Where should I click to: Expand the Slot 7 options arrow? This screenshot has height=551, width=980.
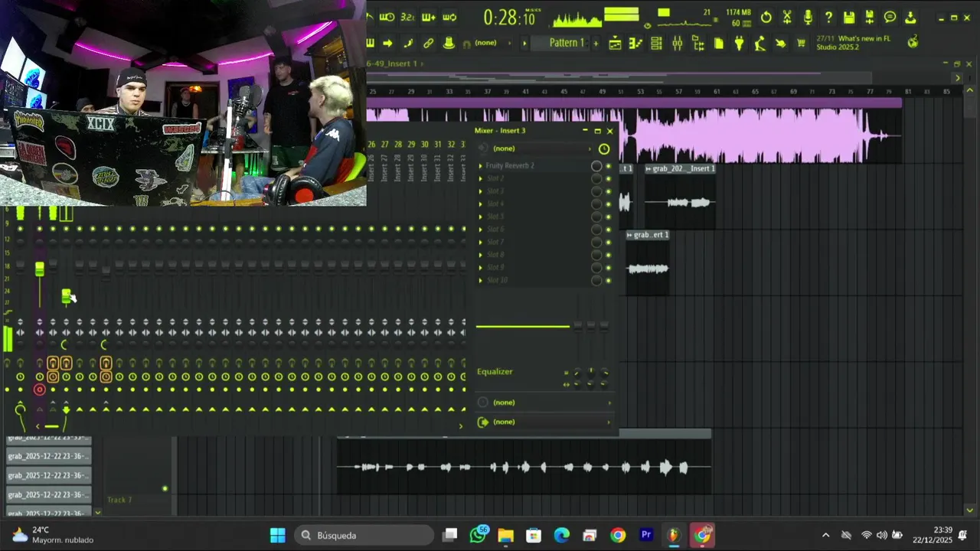481,242
